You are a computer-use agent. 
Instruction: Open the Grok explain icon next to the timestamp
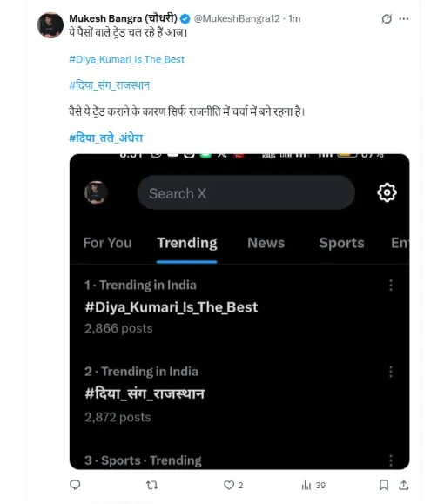pyautogui.click(x=387, y=18)
